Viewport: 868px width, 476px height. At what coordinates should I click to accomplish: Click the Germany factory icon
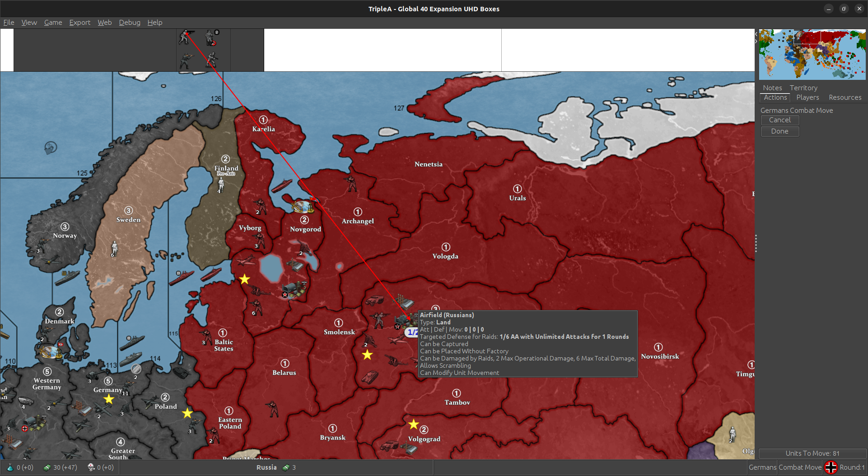83,408
